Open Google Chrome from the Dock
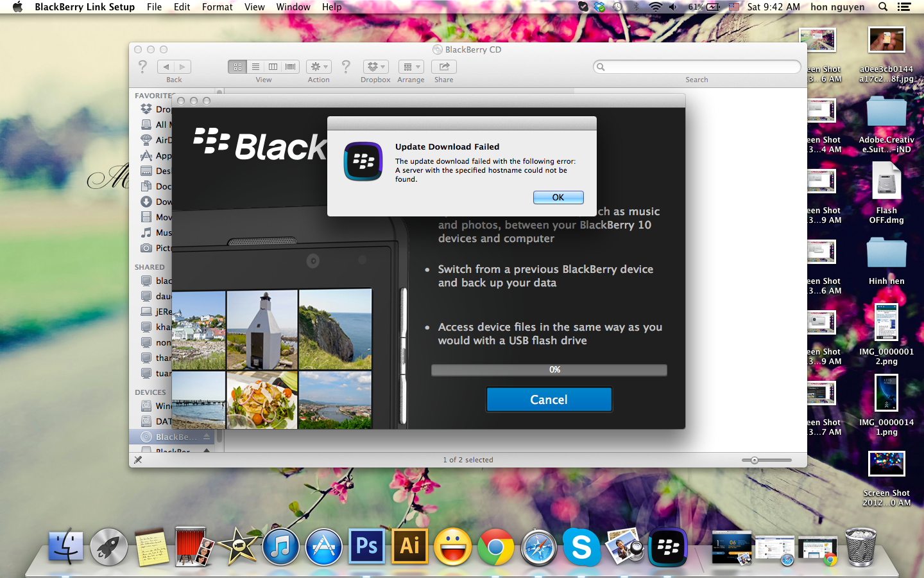 495,547
